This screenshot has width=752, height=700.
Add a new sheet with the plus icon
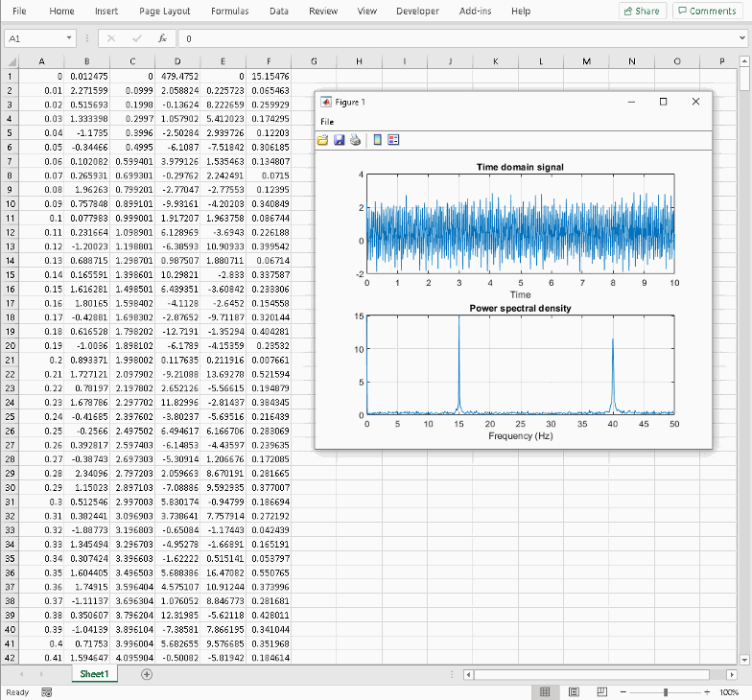point(147,674)
